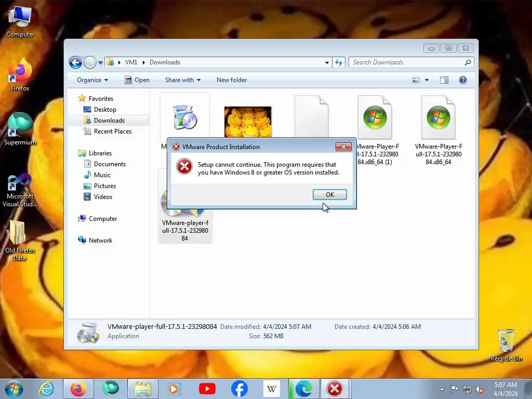Open the Microsoft Visual Studio desktop shortcut

[20, 190]
